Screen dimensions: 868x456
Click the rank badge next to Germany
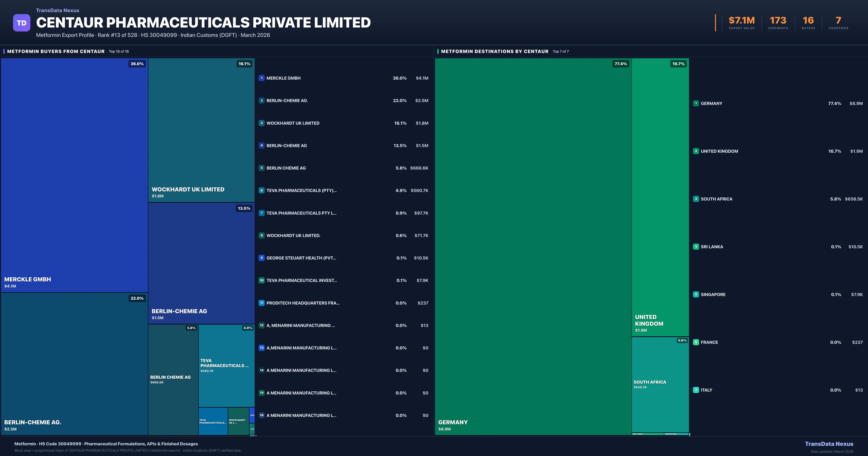coord(696,104)
